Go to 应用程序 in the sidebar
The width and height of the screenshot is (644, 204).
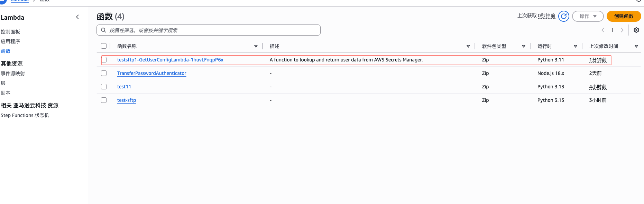pos(10,41)
